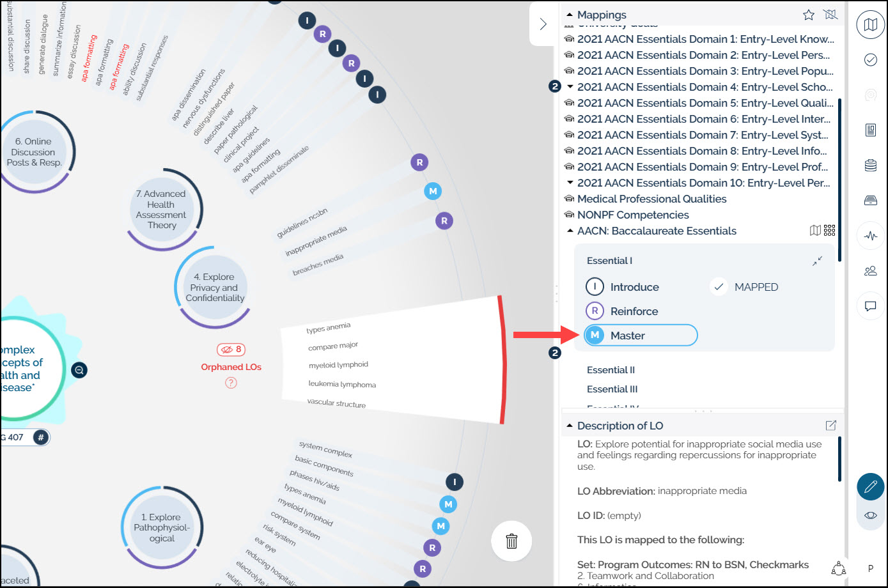Open the checkmark circle sidebar icon

coord(870,60)
